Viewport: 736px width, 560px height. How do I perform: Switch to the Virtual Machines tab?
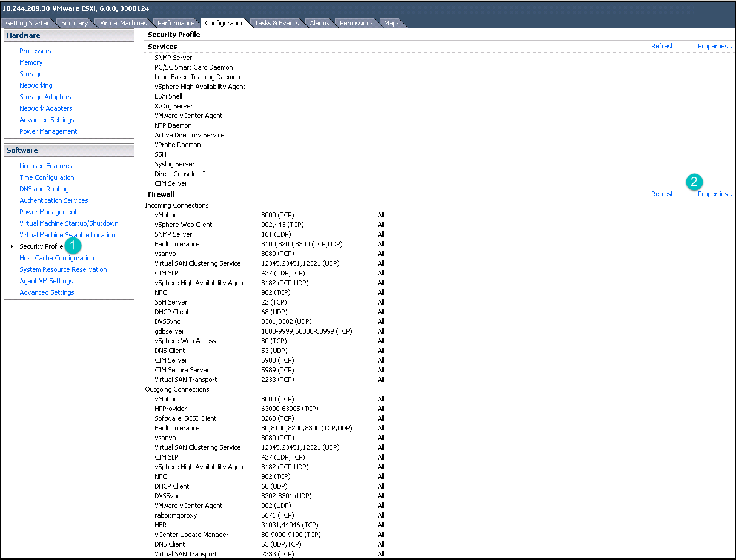point(123,23)
